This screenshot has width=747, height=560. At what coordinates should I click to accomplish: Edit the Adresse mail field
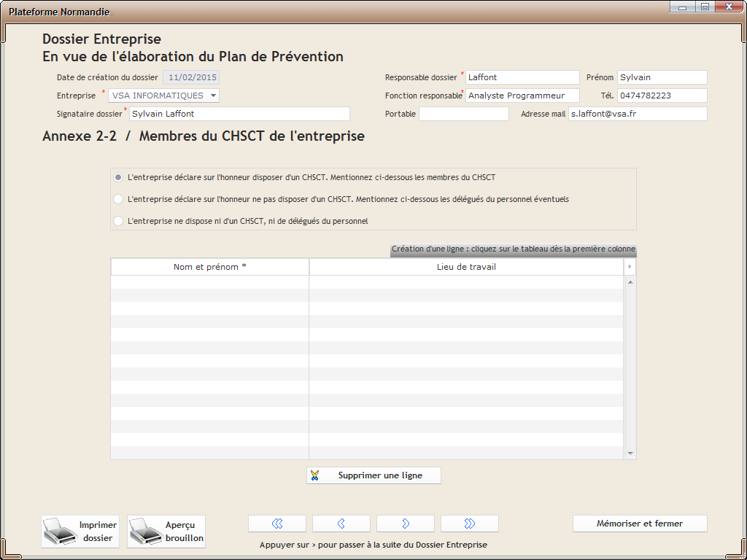pos(637,114)
